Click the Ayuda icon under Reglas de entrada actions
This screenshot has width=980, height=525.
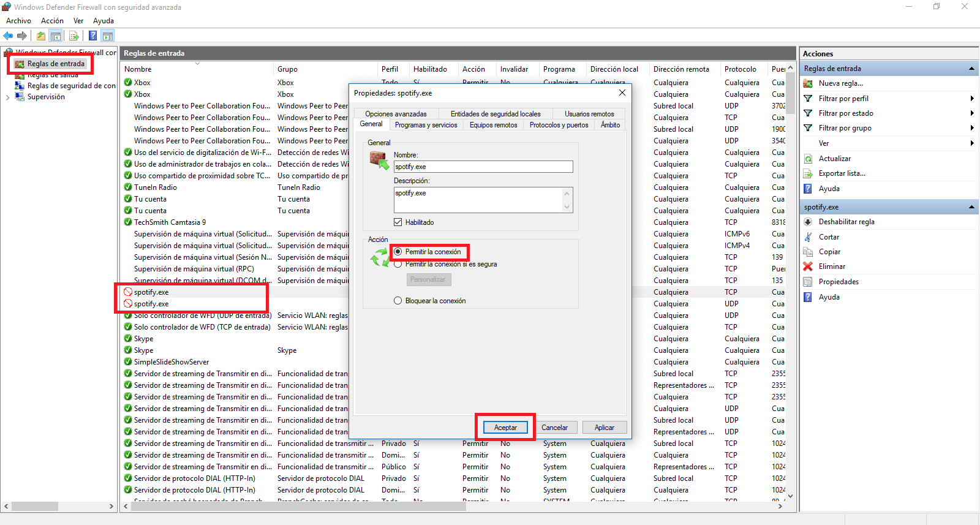808,189
